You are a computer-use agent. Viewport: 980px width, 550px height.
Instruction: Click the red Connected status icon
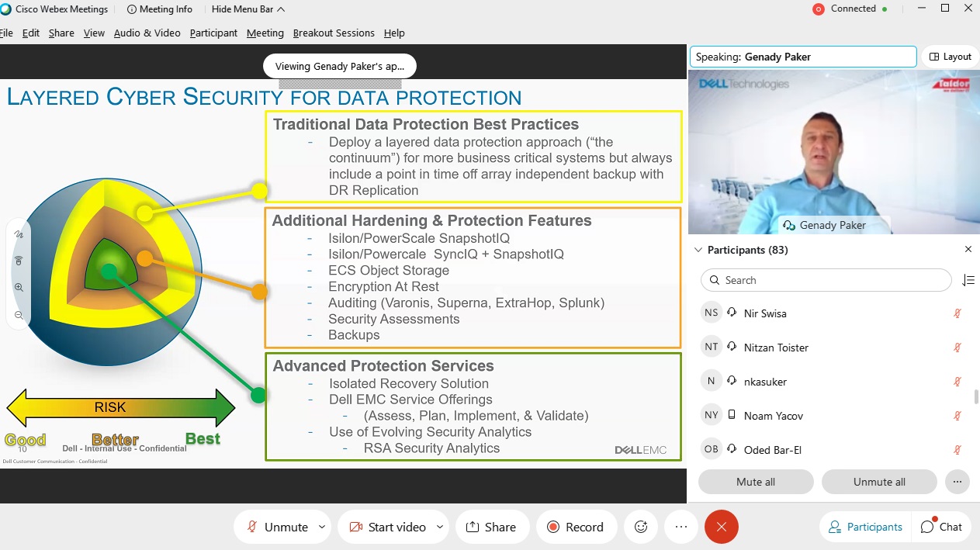[818, 9]
